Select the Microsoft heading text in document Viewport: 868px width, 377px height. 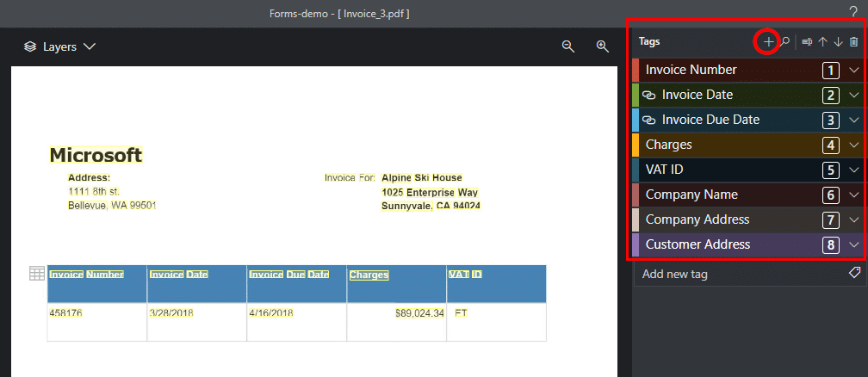tap(96, 155)
